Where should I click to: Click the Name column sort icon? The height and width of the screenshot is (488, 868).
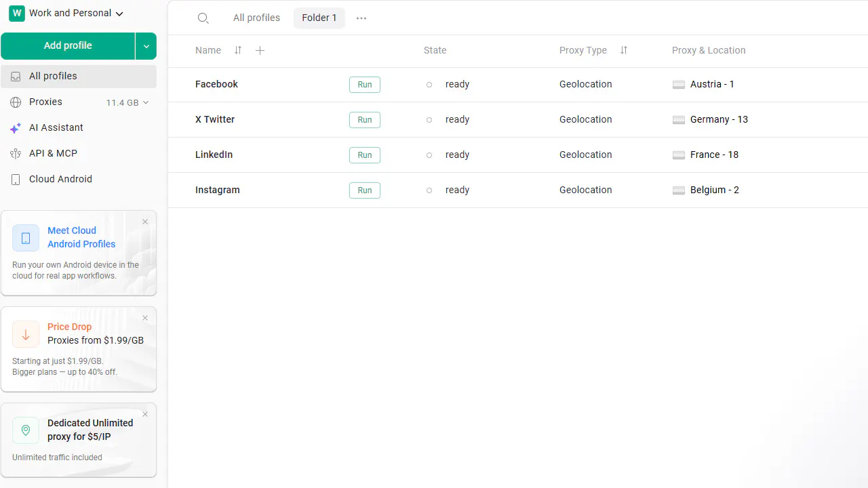click(x=238, y=50)
